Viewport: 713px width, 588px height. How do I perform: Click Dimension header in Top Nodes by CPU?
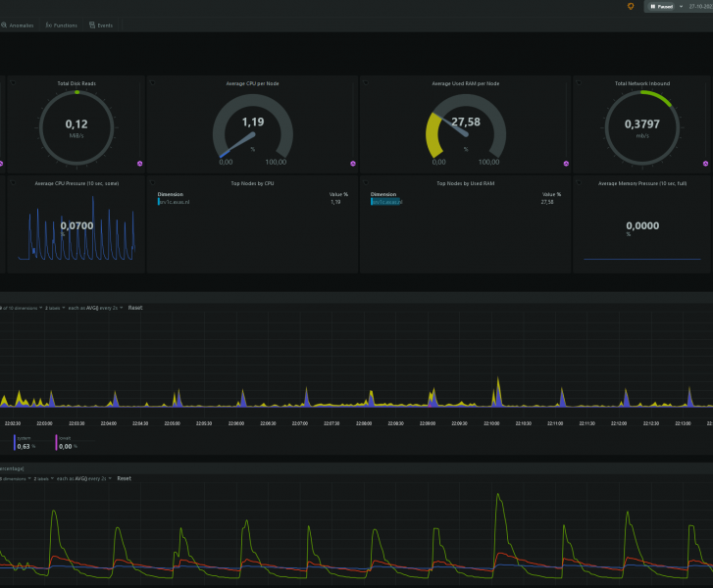click(x=171, y=194)
